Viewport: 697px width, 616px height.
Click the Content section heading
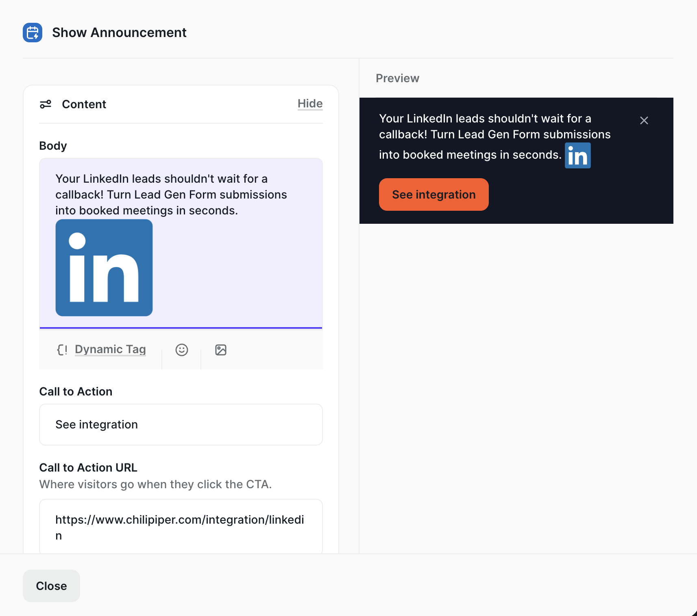click(84, 105)
